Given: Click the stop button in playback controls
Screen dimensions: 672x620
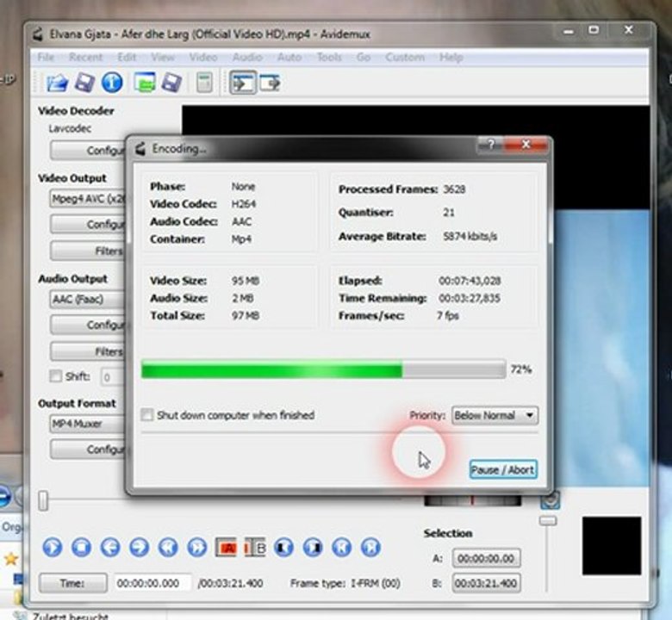Looking at the screenshot, I should point(82,547).
